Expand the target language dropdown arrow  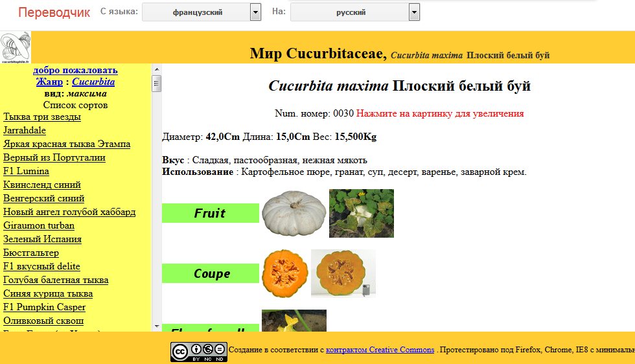(x=414, y=12)
